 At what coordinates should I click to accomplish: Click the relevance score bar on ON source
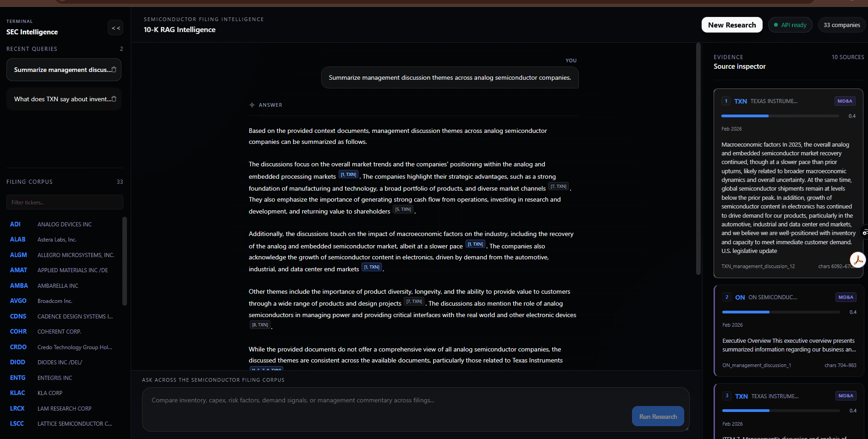781,312
